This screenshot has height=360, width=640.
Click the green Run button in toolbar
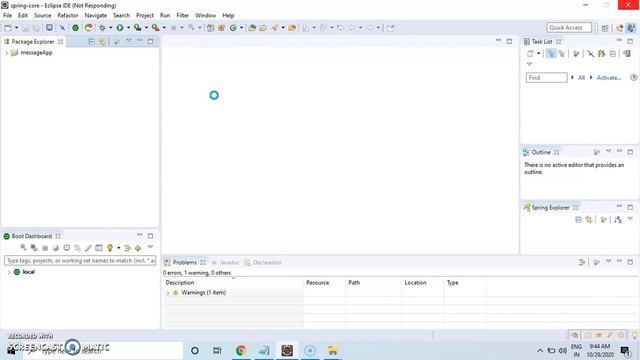click(x=120, y=28)
